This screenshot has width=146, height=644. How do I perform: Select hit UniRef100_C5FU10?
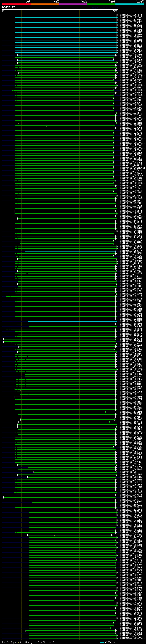click(131, 296)
